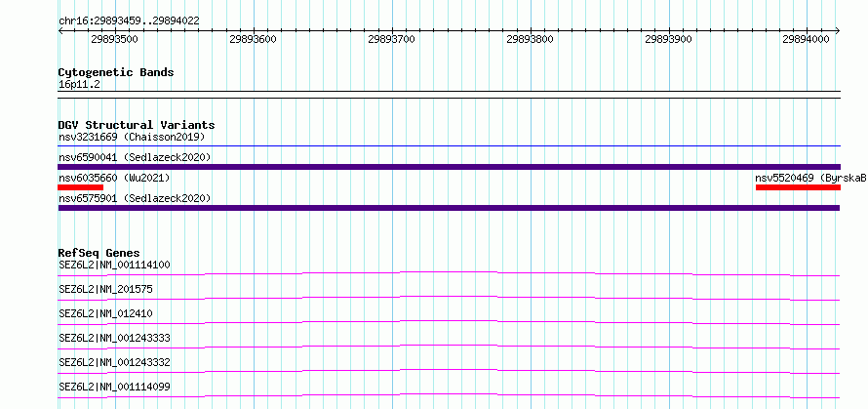Open variant nsv5520469 label
This screenshot has height=409, width=868.
click(x=810, y=178)
